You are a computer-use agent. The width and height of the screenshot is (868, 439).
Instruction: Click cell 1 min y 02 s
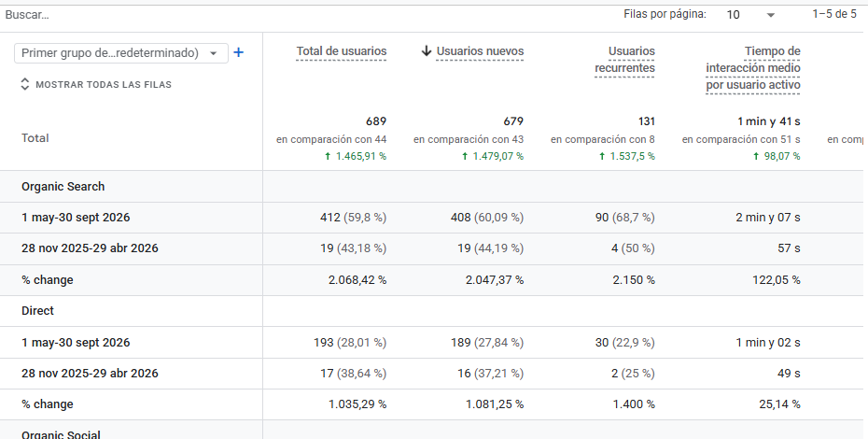tap(768, 343)
